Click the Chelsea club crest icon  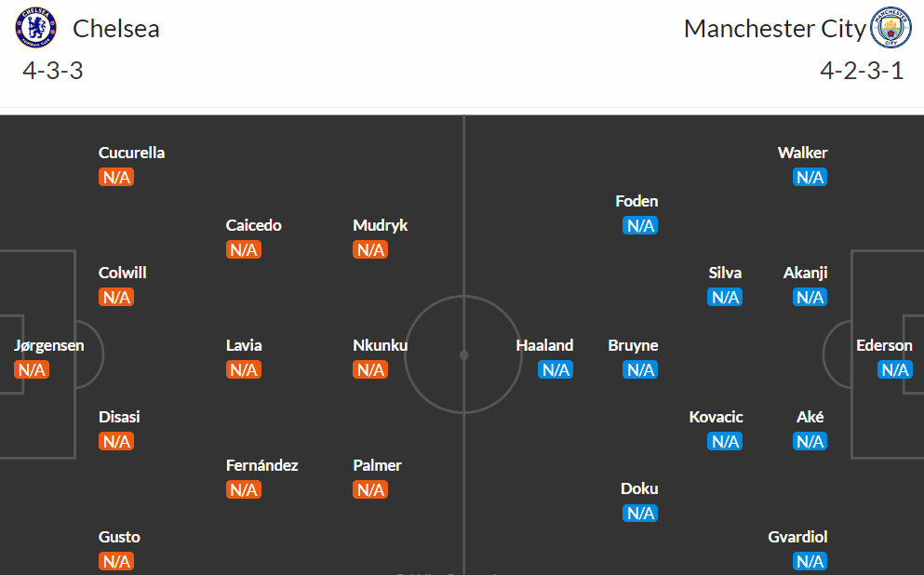tap(36, 28)
